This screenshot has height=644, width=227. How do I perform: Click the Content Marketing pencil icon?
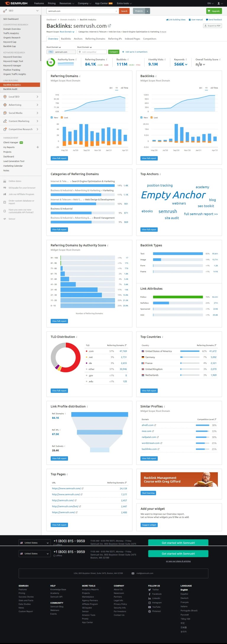tap(5, 121)
